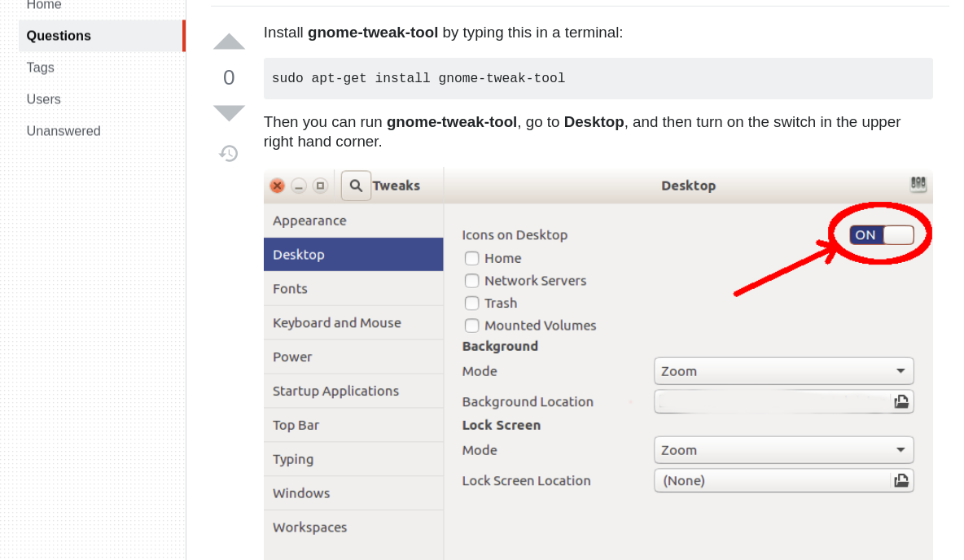Click the Tweaks search magnifier icon

coord(356,186)
